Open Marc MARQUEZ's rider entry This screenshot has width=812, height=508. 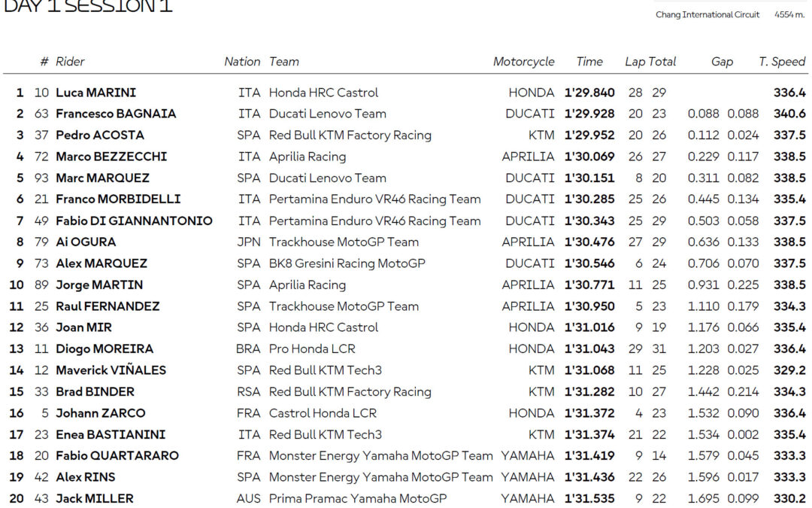point(102,178)
